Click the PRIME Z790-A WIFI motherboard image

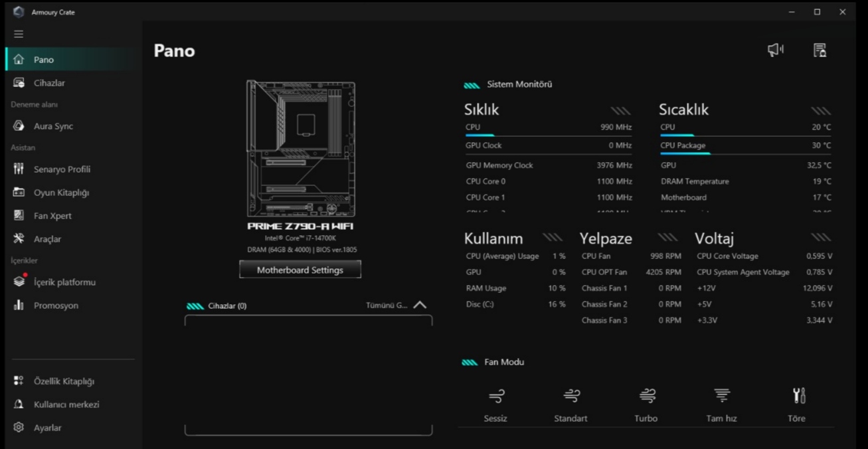[300, 149]
